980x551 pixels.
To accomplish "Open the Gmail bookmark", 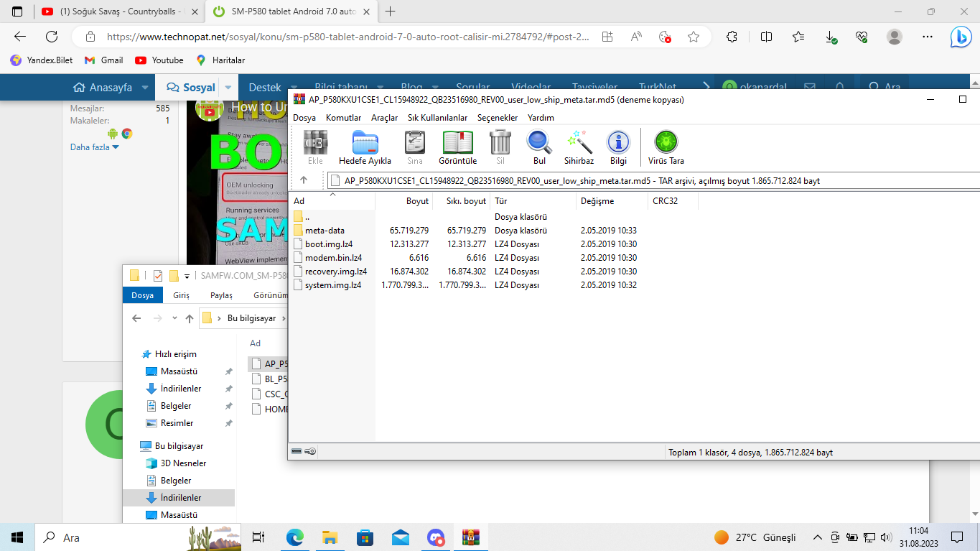I will point(103,60).
